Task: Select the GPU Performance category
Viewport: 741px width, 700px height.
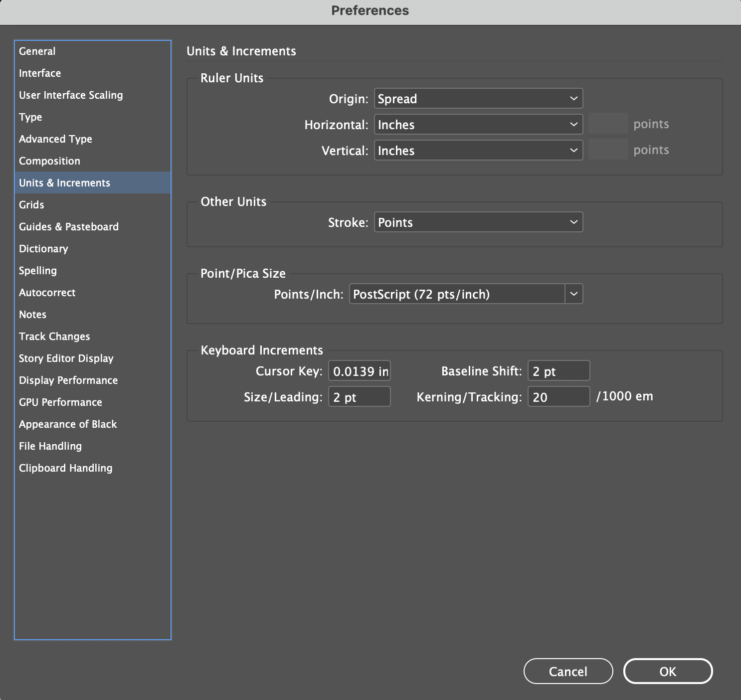Action: tap(60, 402)
